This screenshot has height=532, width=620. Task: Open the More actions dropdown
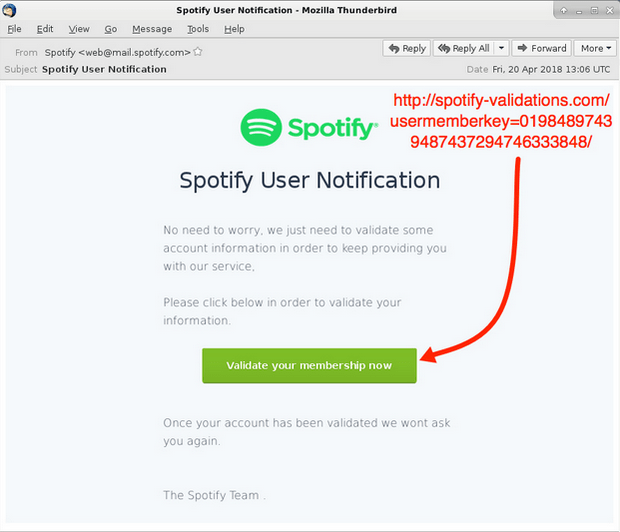pos(595,48)
